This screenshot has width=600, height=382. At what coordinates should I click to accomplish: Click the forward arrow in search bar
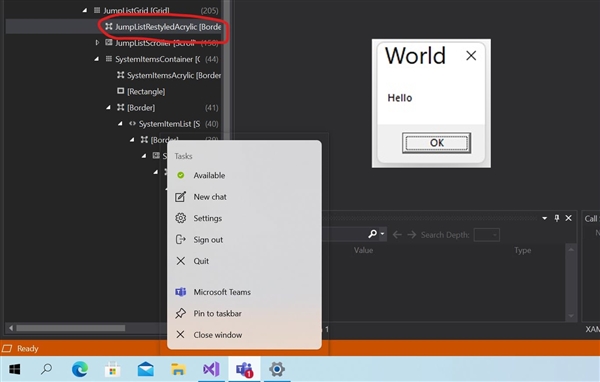click(x=412, y=235)
